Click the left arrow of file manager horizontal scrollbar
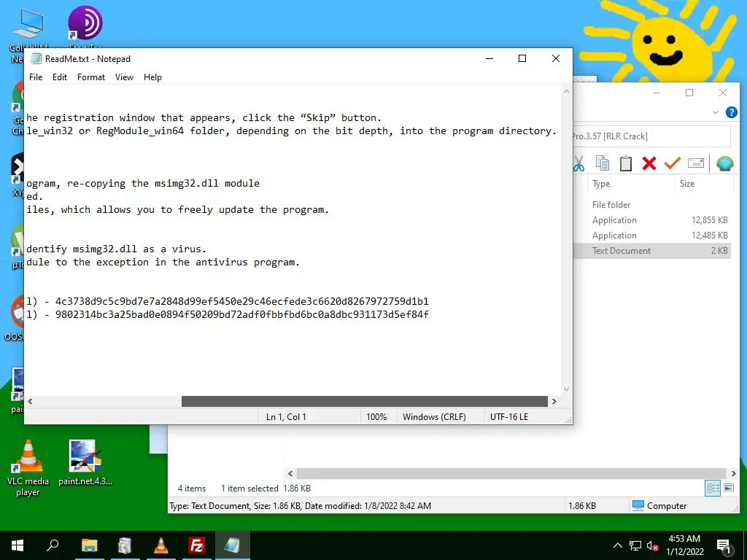This screenshot has height=560, width=747. tap(290, 473)
